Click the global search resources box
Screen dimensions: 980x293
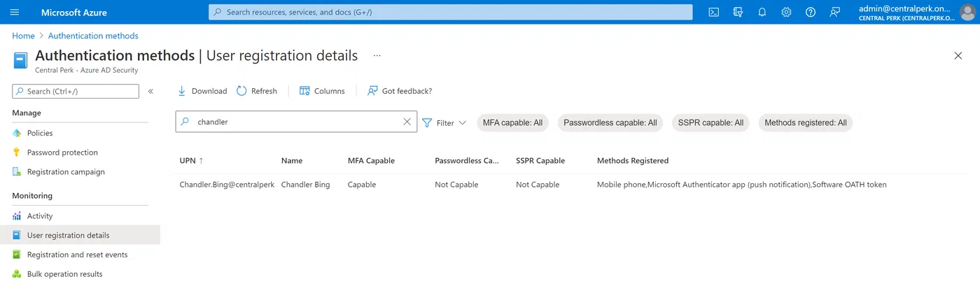pos(450,12)
